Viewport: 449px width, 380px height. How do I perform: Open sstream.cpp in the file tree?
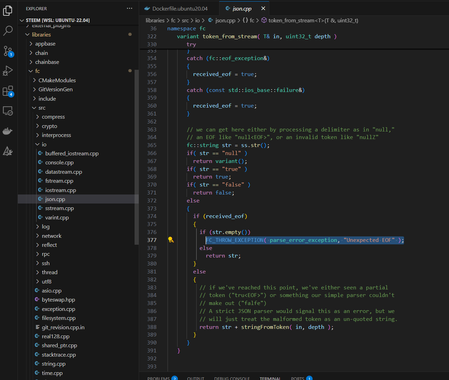(x=59, y=208)
